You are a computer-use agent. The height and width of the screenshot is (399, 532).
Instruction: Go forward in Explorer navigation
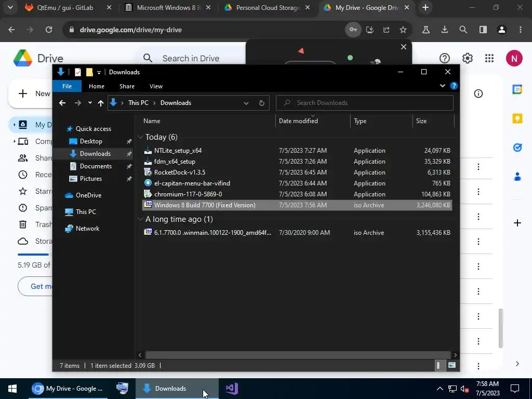(78, 103)
